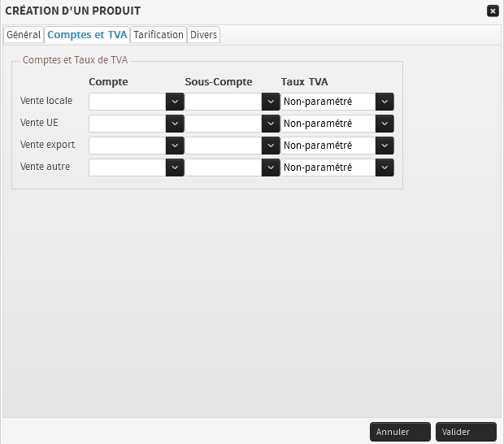Viewport: 504px width, 444px height.
Task: Expand the Vente UE Compte dropdown arrow
Action: [175, 124]
